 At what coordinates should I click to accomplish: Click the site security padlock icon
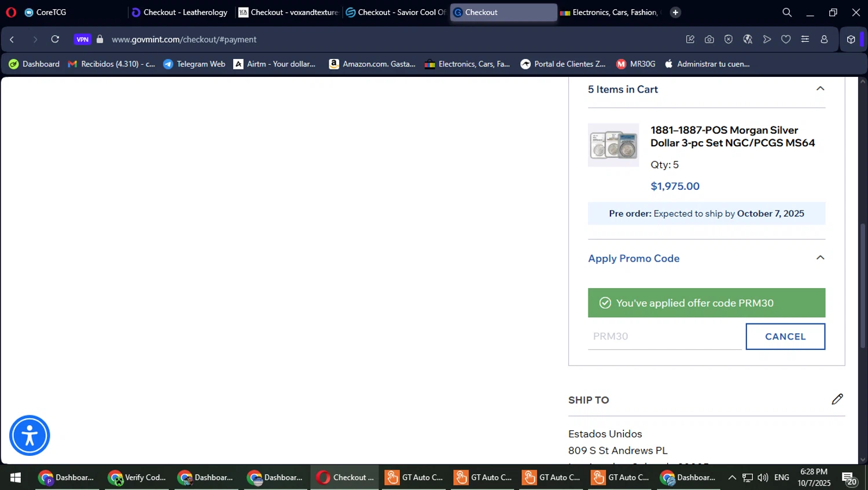(100, 39)
